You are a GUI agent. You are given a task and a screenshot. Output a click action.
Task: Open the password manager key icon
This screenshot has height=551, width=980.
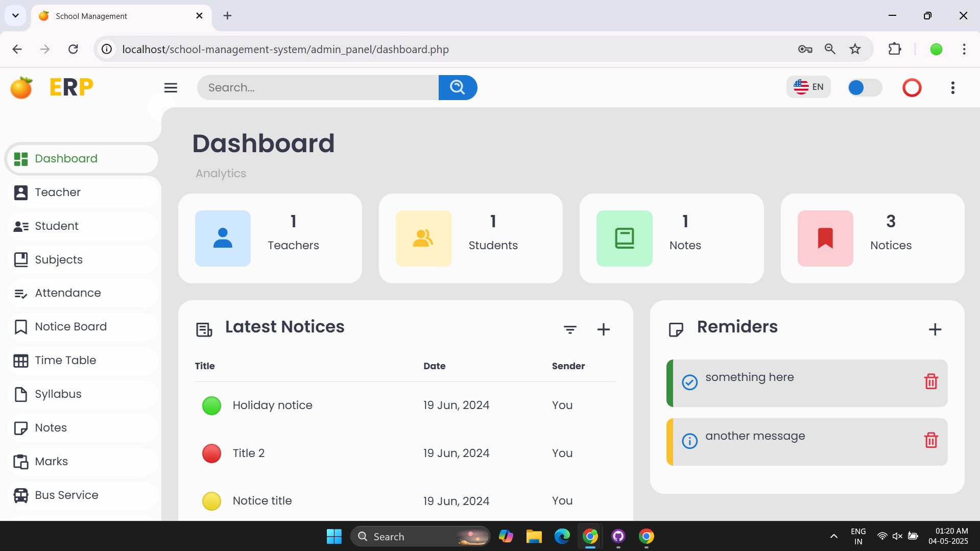805,49
